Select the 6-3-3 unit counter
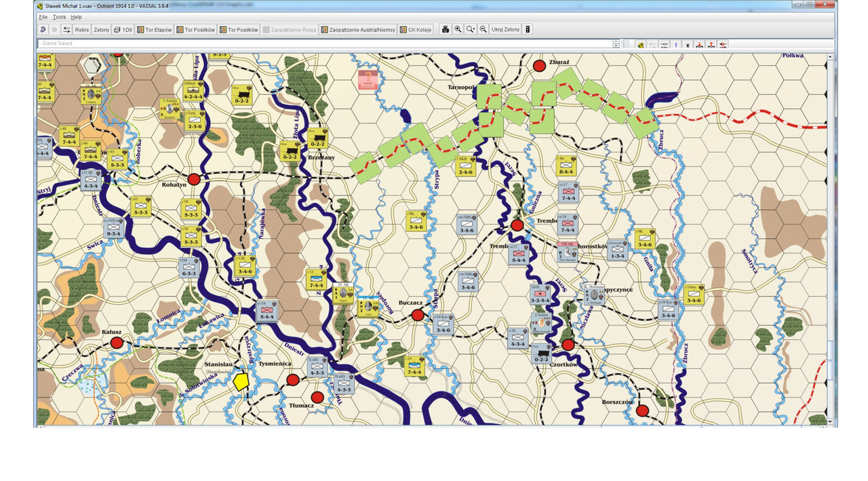868x481 pixels. (x=189, y=267)
